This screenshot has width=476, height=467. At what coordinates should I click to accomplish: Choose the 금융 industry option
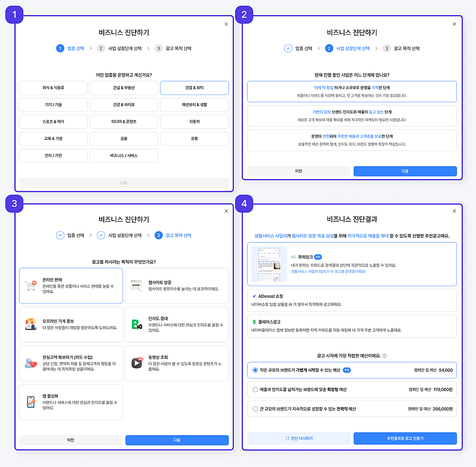coord(124,138)
